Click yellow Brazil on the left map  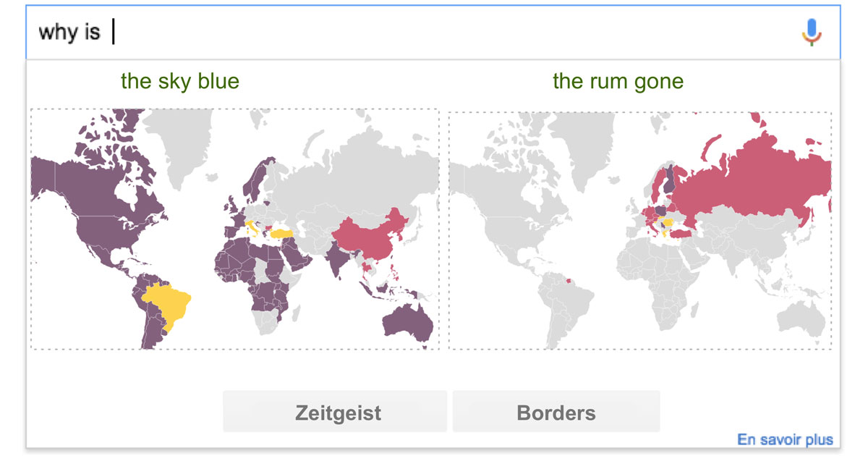[x=169, y=303]
